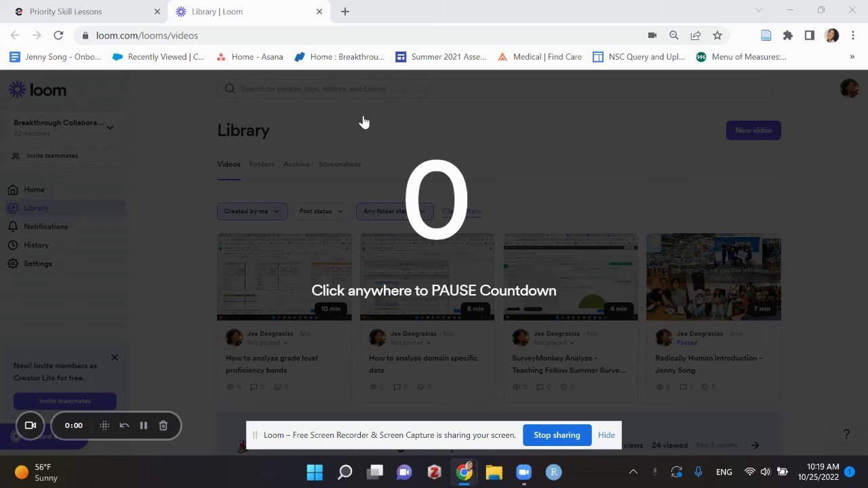Bookmark this page with the star icon
Screen dimensions: 868x488
pyautogui.click(x=717, y=35)
